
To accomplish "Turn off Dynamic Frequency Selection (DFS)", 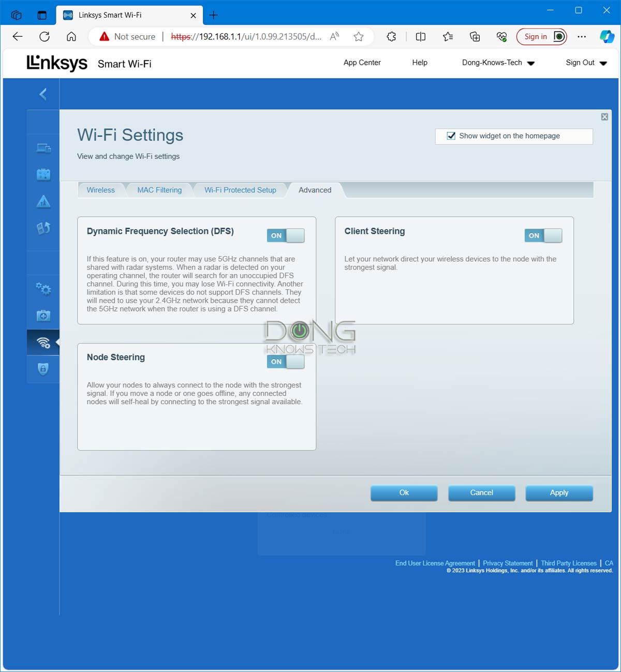I will 285,235.
